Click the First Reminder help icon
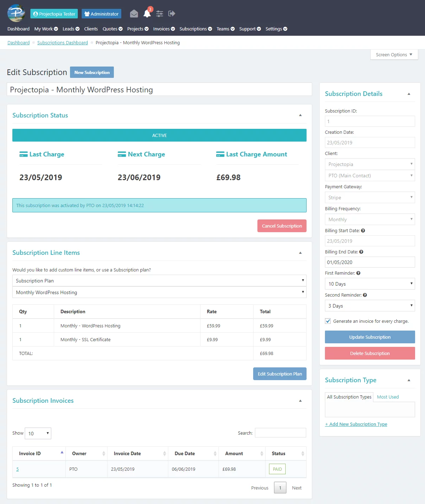425x504 pixels. pos(359,273)
